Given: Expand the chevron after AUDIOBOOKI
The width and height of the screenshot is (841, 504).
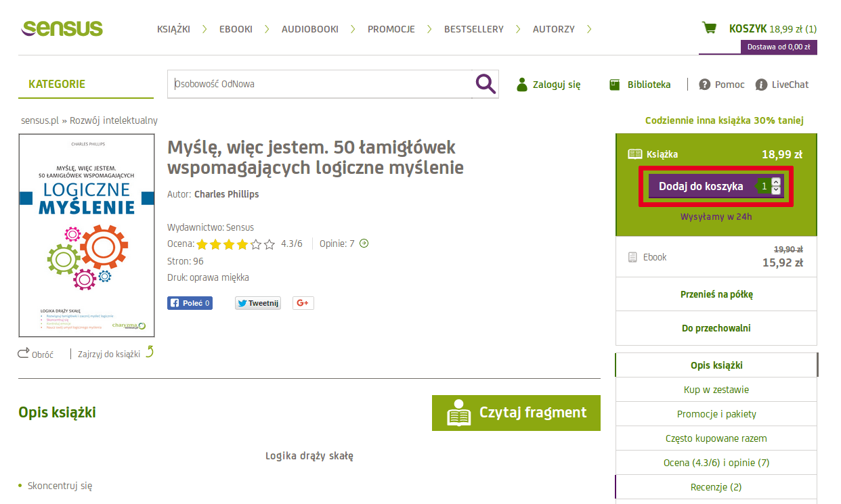Looking at the screenshot, I should [353, 29].
